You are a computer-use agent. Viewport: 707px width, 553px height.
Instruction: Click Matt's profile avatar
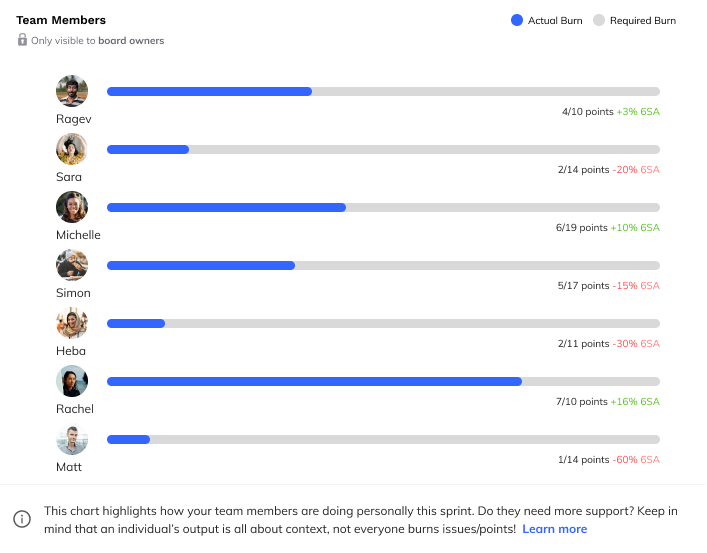coord(72,439)
